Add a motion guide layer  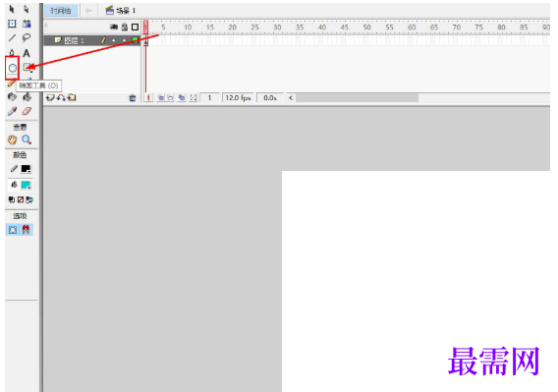[x=61, y=97]
